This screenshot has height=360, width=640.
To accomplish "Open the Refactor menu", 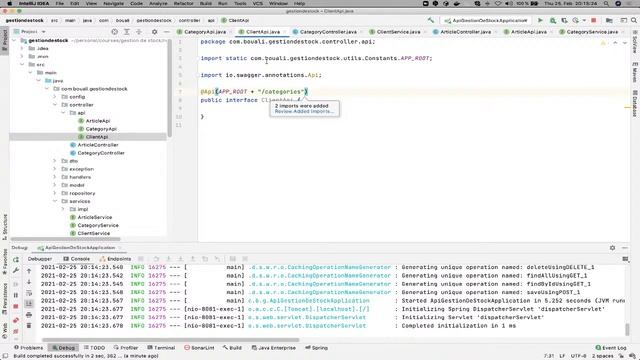I will tap(183, 3).
